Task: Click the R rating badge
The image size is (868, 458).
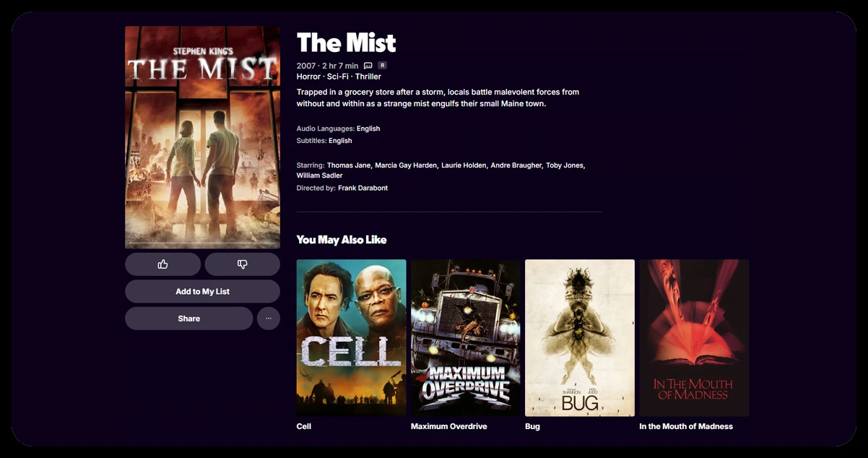Action: [382, 66]
